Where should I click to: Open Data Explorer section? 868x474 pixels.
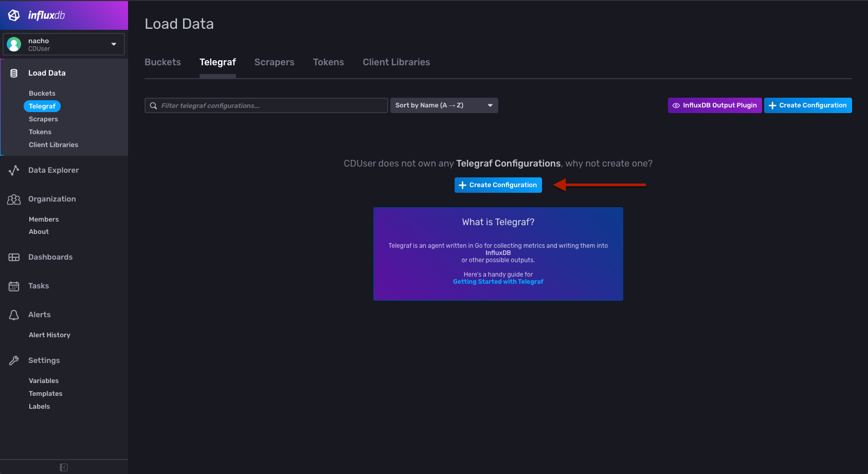point(53,170)
